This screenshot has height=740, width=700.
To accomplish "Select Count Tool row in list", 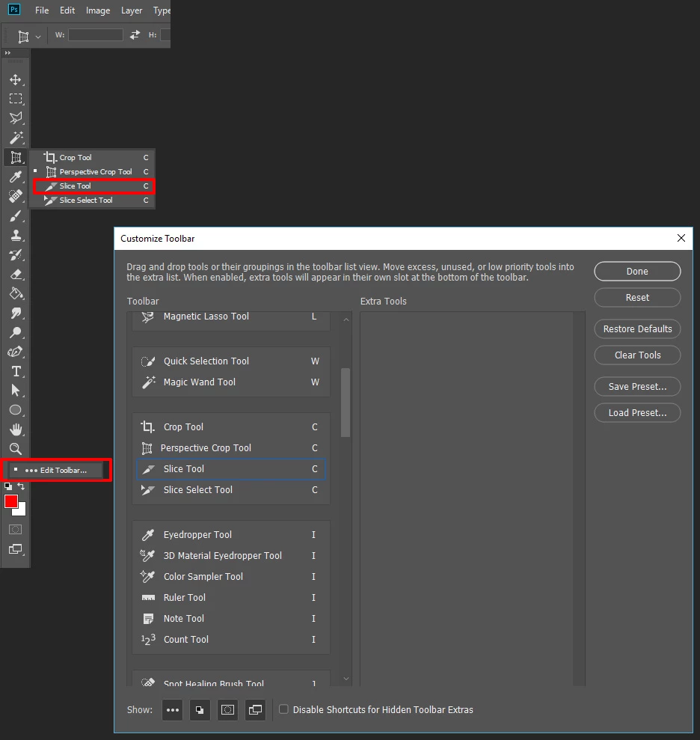I will pos(231,640).
